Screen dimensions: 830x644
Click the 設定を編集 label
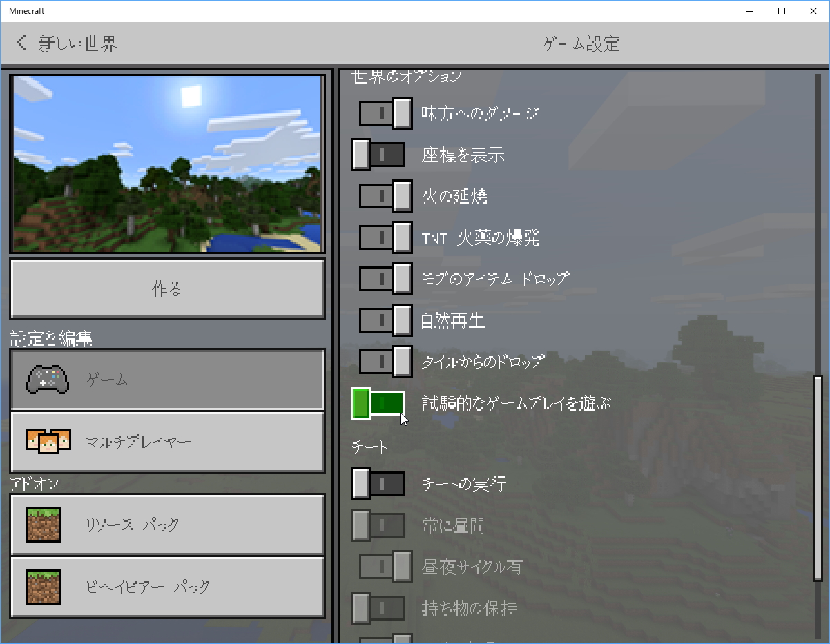tap(51, 338)
